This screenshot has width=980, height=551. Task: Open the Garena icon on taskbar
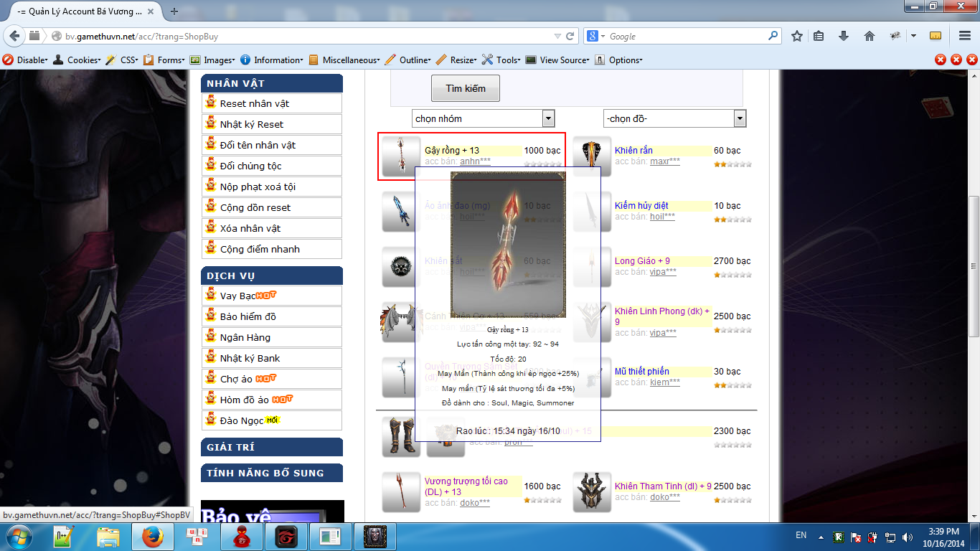click(286, 537)
